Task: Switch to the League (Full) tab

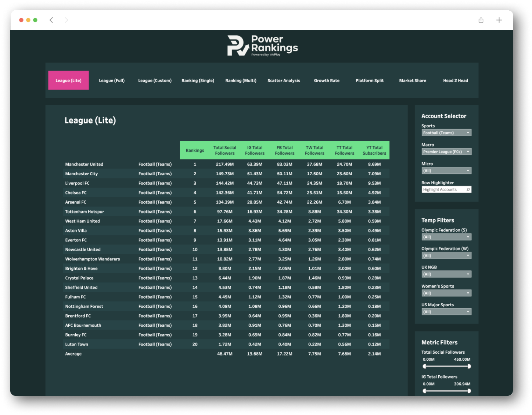Action: coord(112,80)
